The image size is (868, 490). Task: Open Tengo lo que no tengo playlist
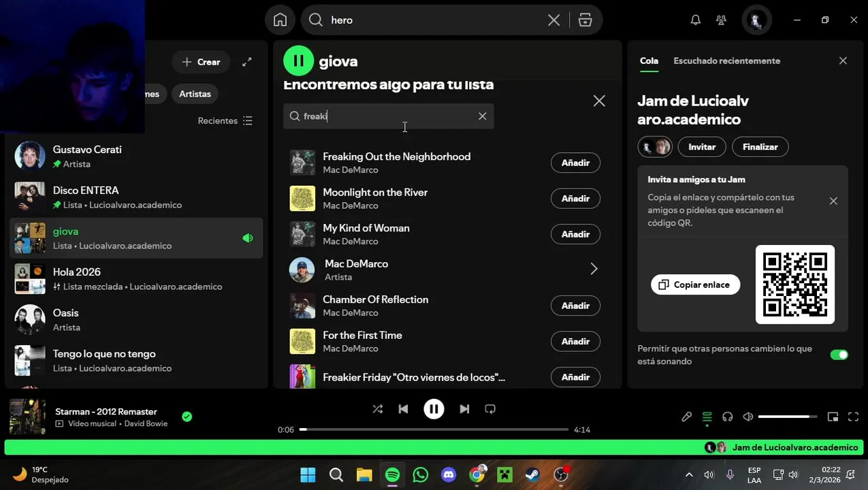coord(136,361)
